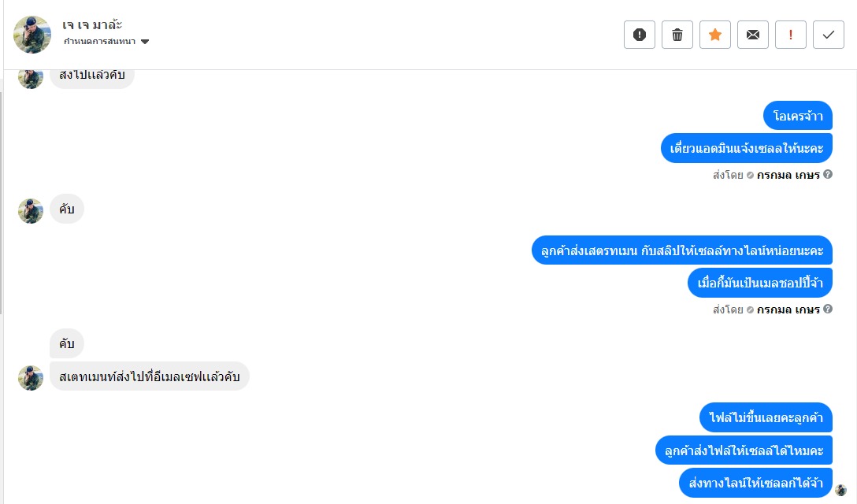Toggle the orange star follow-up marker
This screenshot has height=504, width=857.
715,35
